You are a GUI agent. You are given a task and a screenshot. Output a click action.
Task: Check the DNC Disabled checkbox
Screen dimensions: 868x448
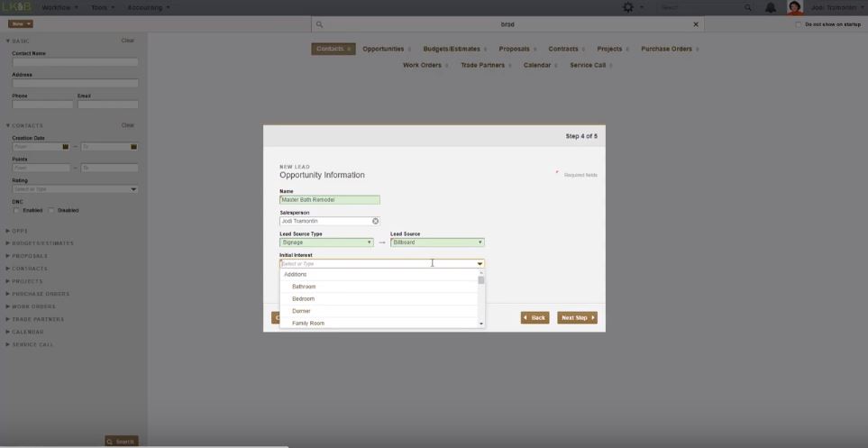tap(52, 210)
